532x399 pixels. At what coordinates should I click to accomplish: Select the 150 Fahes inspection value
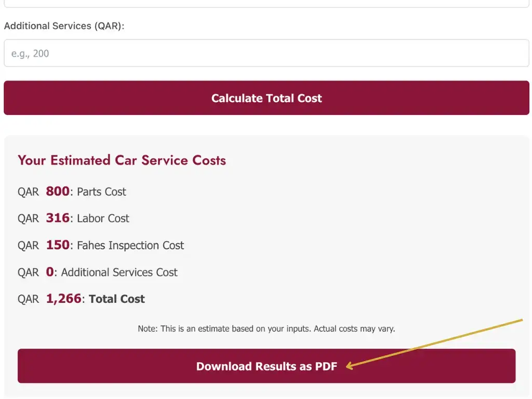point(58,245)
